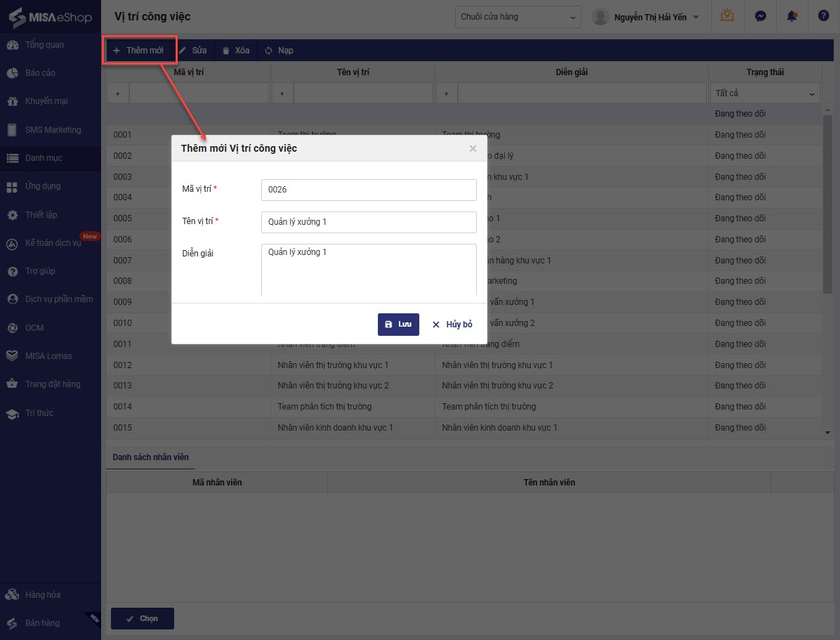Focus the Diễn giải textarea
The height and width of the screenshot is (640, 840).
tap(369, 270)
